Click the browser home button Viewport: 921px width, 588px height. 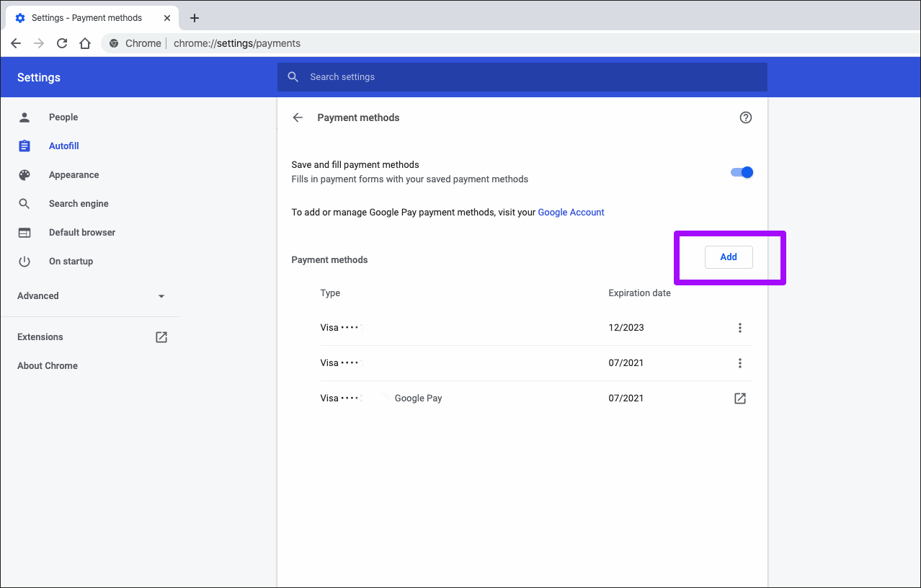click(x=85, y=43)
